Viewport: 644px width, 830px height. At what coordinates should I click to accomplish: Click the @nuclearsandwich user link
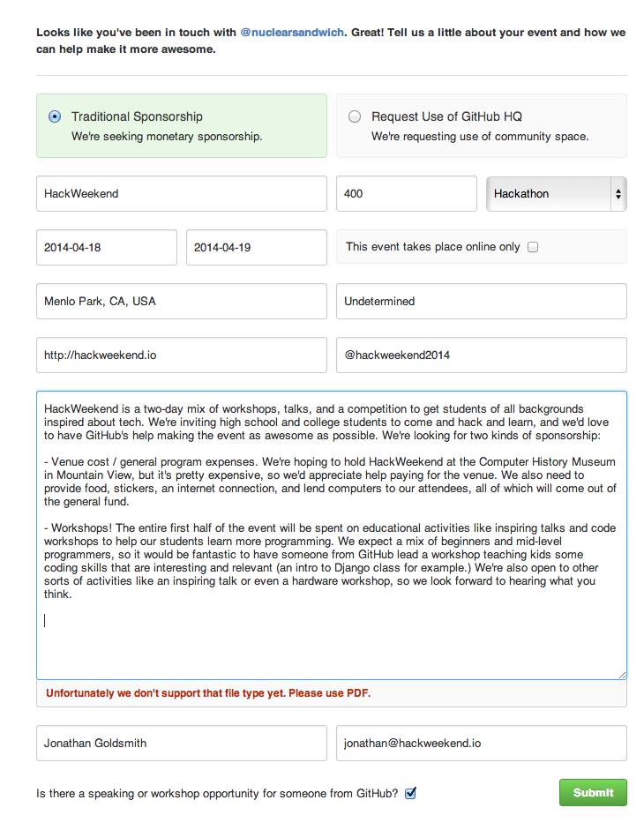click(x=292, y=33)
